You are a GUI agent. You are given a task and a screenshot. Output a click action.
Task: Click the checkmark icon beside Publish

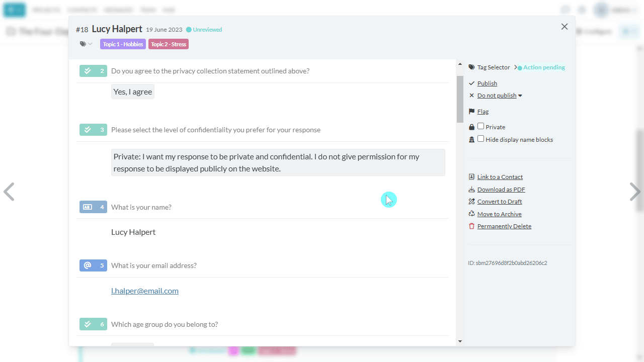click(471, 83)
